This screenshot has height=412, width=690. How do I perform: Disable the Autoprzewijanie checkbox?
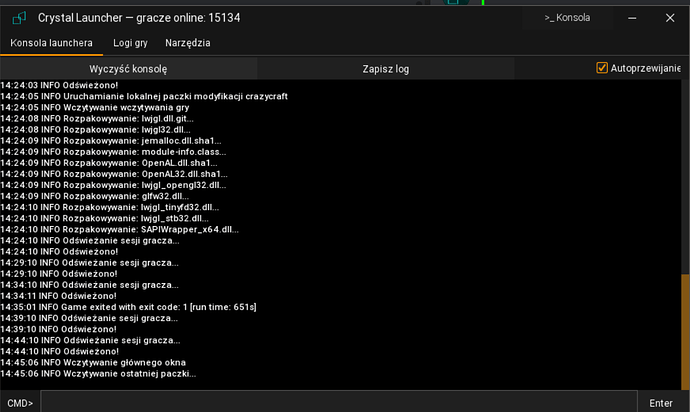(602, 68)
